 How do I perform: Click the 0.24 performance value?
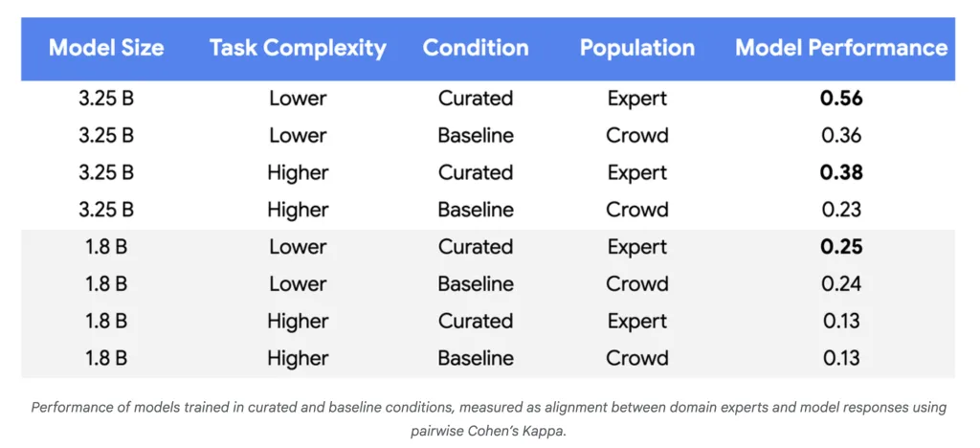tap(841, 284)
